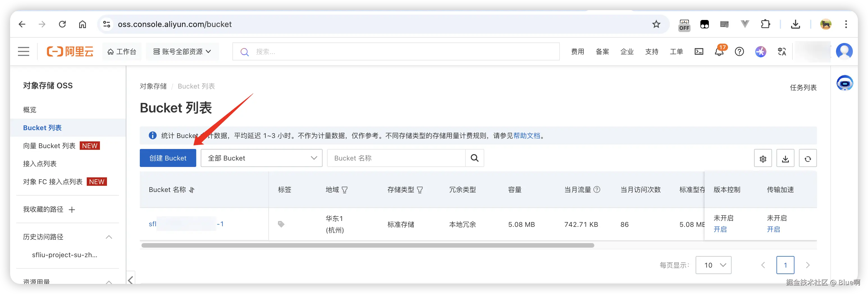
Task: Open the 每页显示 page size dropdown
Action: pyautogui.click(x=713, y=265)
